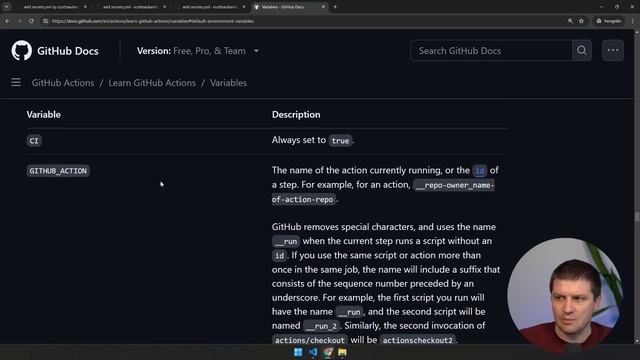The image size is (640, 360).
Task: Open a new browser tab
Action: tap(336, 7)
